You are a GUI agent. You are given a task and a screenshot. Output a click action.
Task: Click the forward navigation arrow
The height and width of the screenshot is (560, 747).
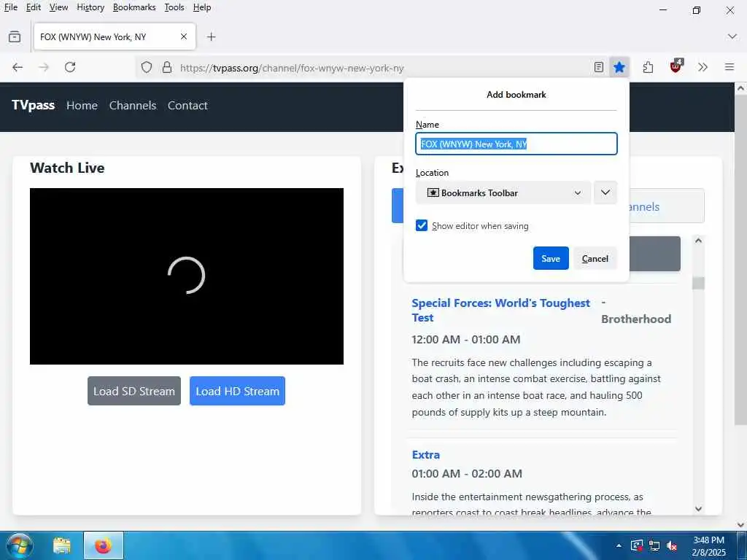[44, 67]
